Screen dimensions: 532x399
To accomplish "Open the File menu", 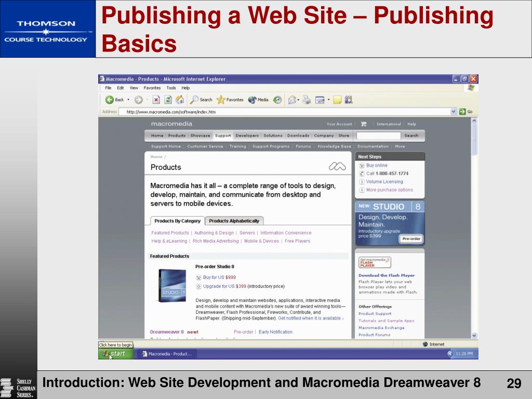I will pyautogui.click(x=108, y=88).
